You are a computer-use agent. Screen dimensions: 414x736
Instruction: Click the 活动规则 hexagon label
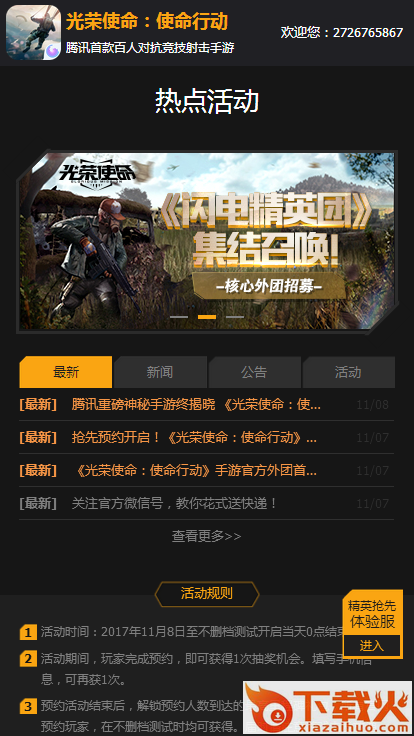point(207,594)
